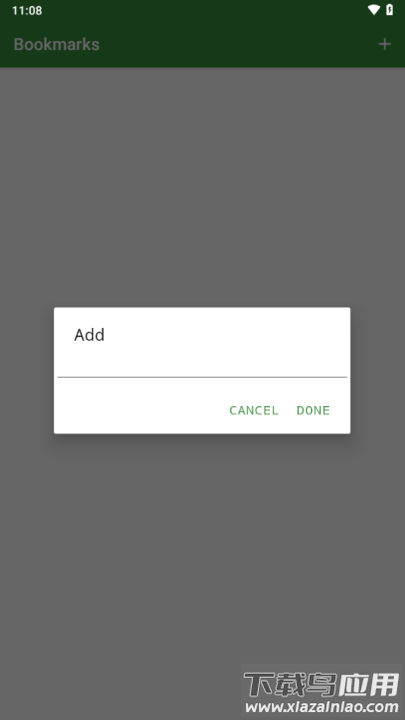Confirm the new bookmark with DONE
The width and height of the screenshot is (405, 720).
313,410
